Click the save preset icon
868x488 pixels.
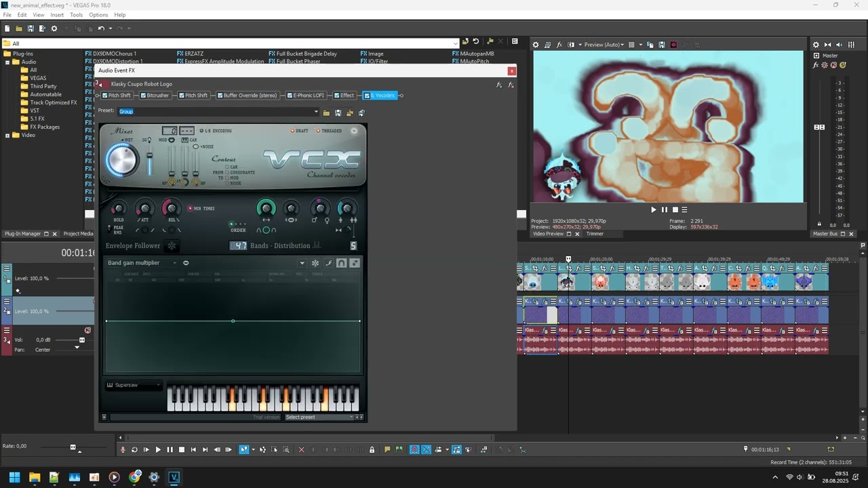click(338, 113)
